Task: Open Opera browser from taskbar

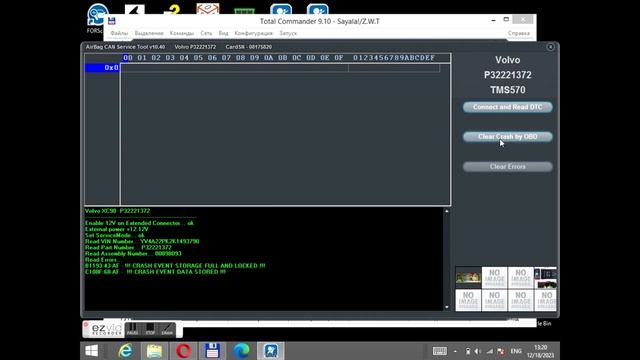Action: (183, 351)
